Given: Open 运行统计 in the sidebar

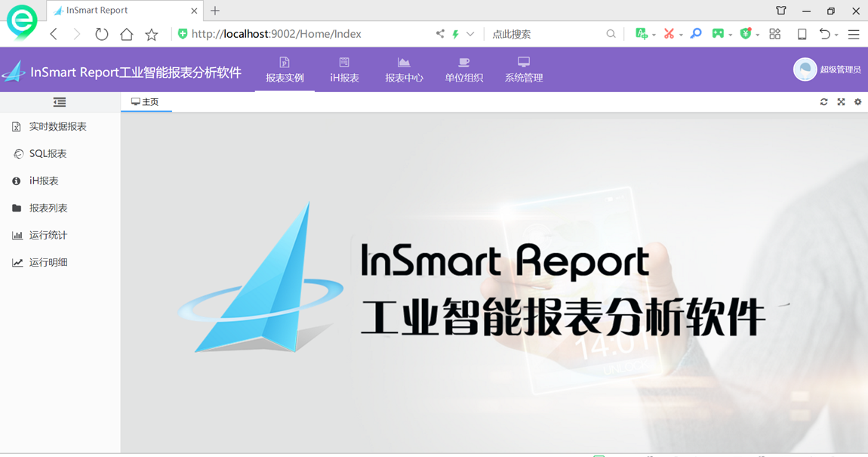Looking at the screenshot, I should point(60,236).
